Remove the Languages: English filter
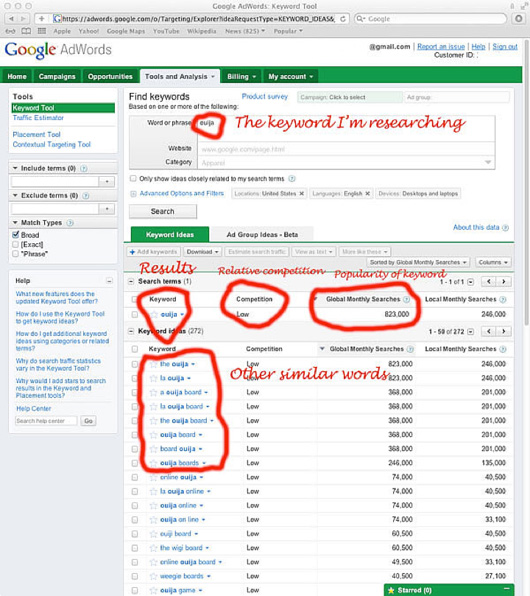Image resolution: width=530 pixels, height=596 pixels. click(368, 193)
